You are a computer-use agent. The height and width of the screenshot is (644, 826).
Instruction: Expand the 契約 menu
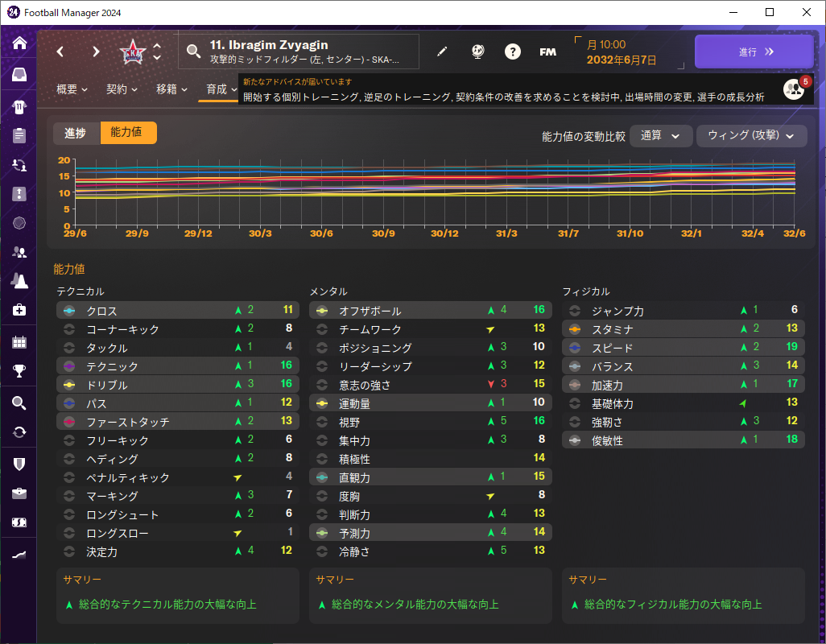point(122,89)
